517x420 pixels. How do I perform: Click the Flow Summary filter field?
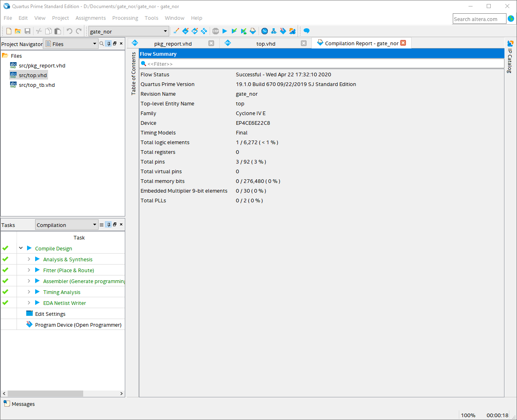[322, 64]
